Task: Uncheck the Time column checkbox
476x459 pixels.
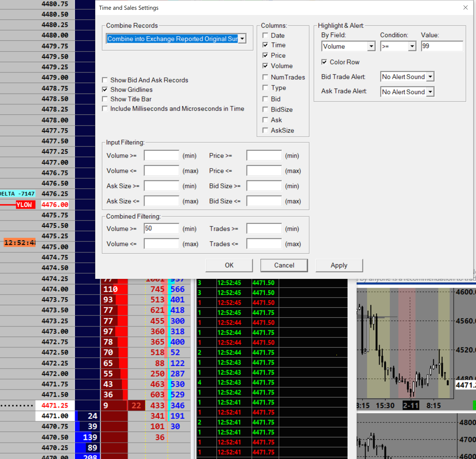Action: [265, 45]
